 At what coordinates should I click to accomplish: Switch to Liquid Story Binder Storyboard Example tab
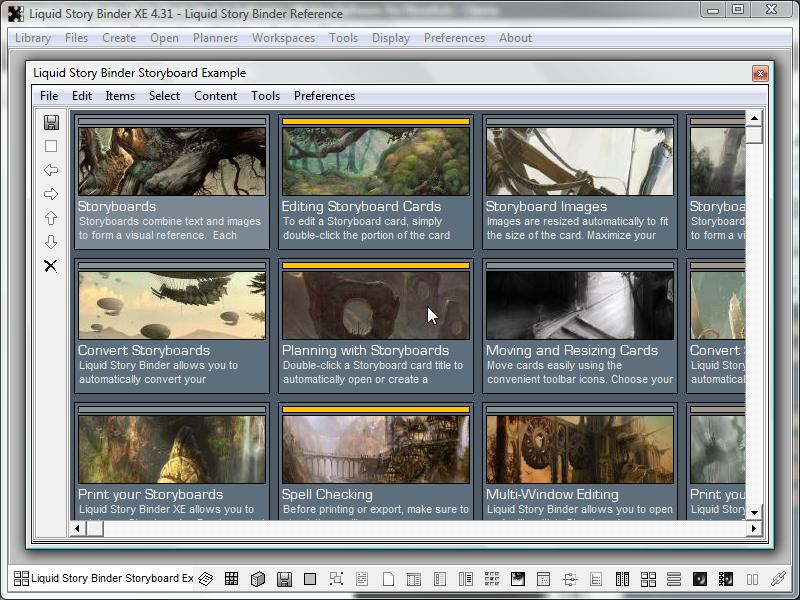(103, 579)
